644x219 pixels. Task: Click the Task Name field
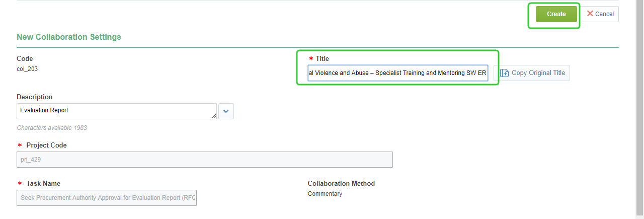(x=107, y=198)
